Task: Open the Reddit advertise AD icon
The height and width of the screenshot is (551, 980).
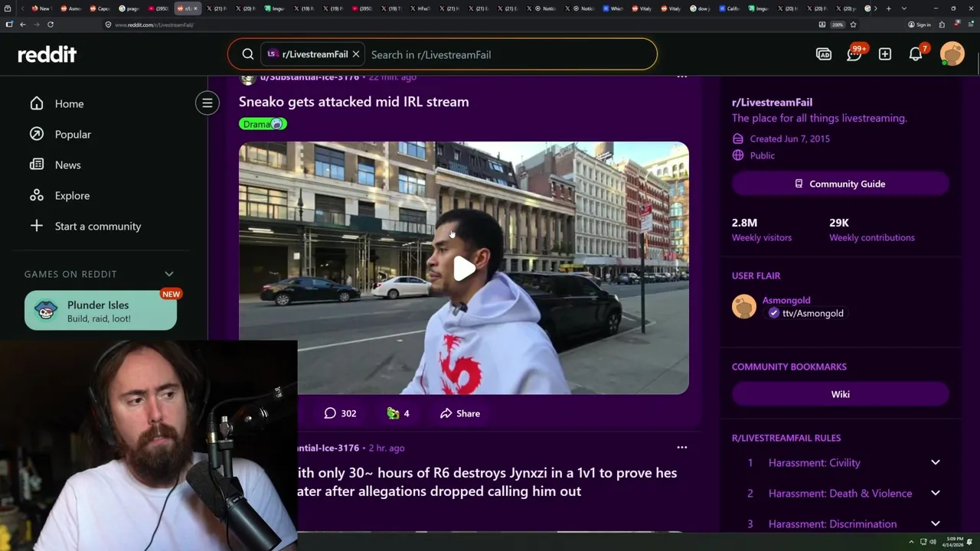Action: (x=824, y=54)
